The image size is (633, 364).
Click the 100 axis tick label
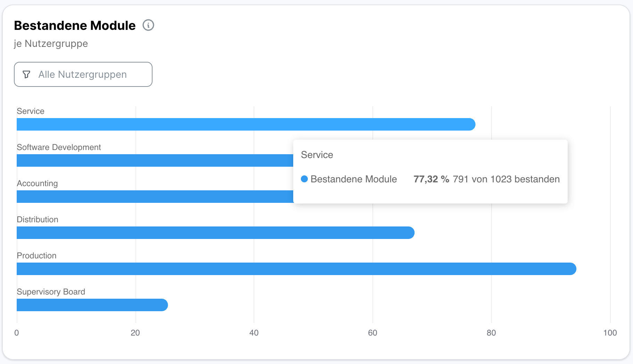coord(610,333)
